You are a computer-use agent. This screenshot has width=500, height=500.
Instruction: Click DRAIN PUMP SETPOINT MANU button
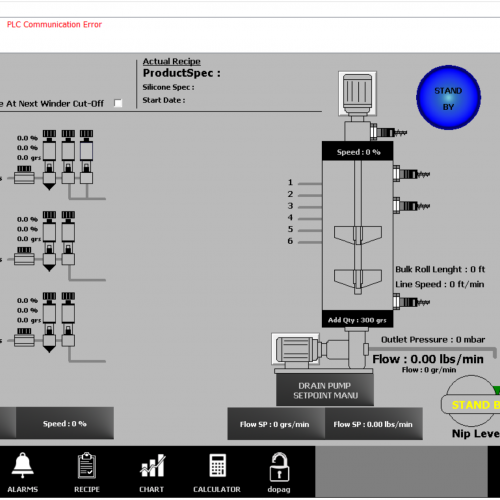click(x=325, y=390)
